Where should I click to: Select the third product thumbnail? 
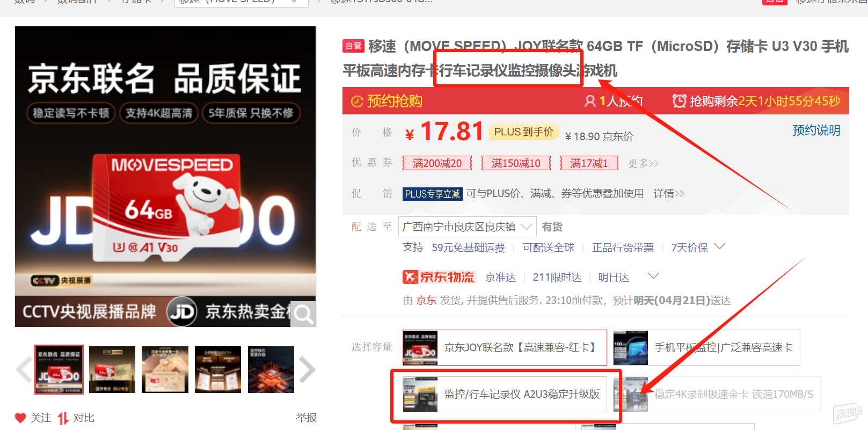click(x=165, y=369)
